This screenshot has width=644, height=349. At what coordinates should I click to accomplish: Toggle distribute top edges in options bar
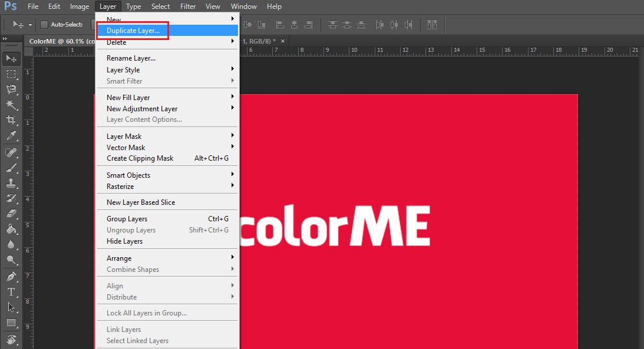pos(332,25)
